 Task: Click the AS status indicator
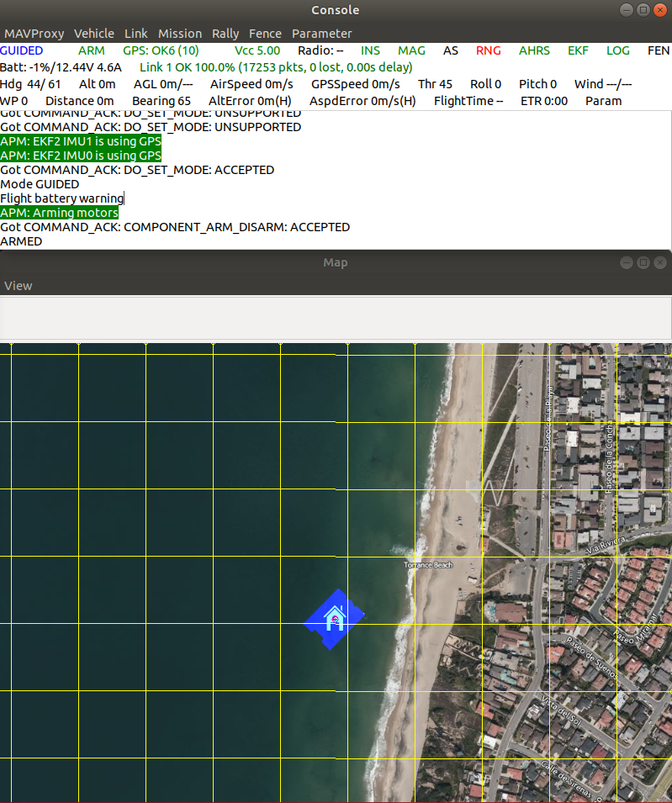[x=451, y=50]
